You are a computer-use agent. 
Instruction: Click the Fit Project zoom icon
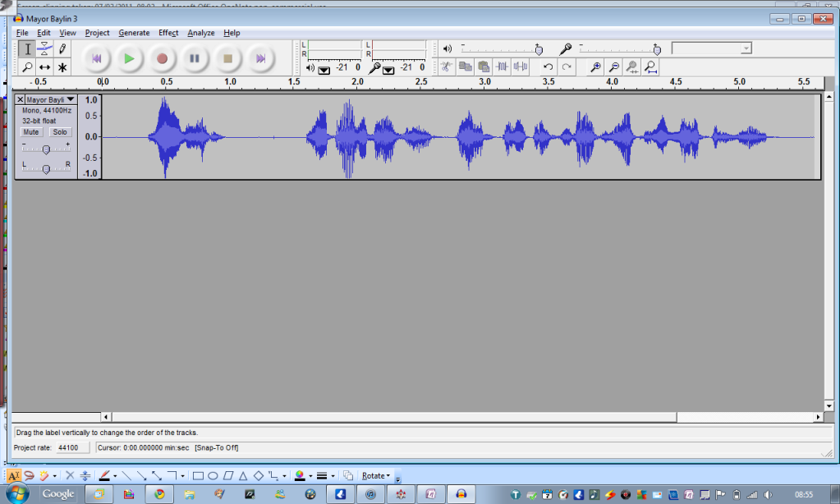650,67
